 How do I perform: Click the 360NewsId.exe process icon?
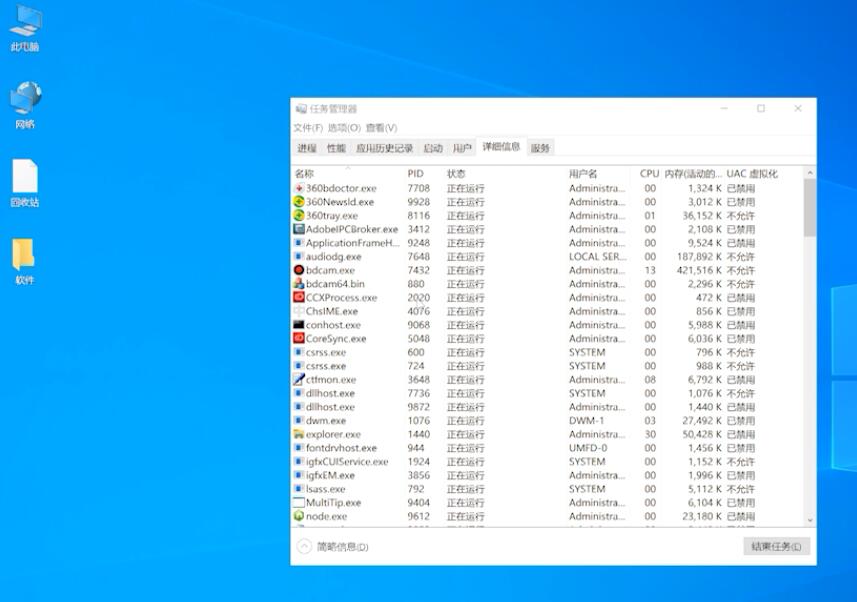pyautogui.click(x=298, y=202)
